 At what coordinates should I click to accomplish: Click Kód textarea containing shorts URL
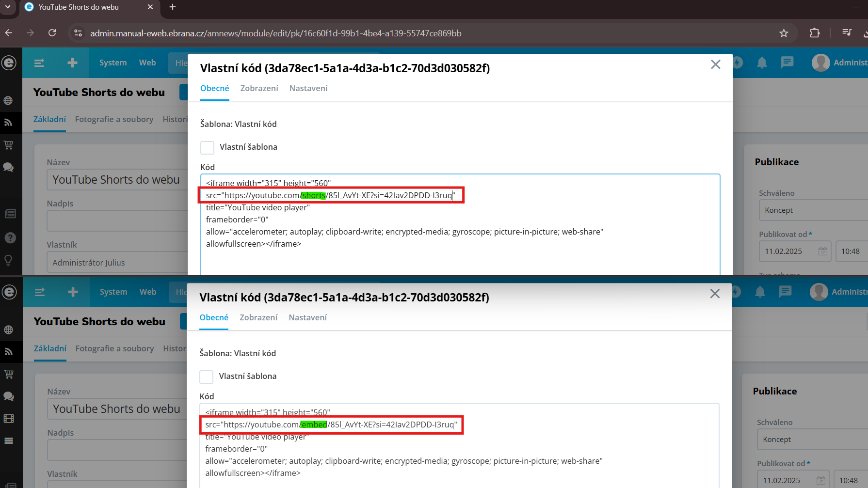(x=460, y=224)
